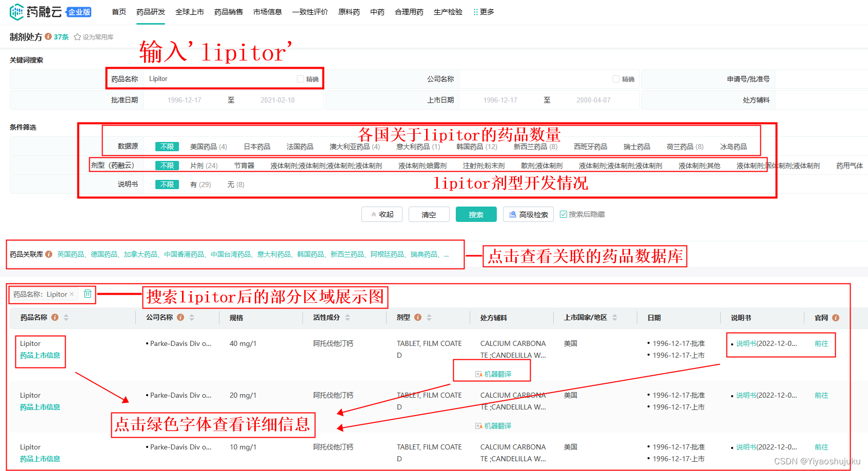Open the 全球上市 nav item

(x=190, y=12)
